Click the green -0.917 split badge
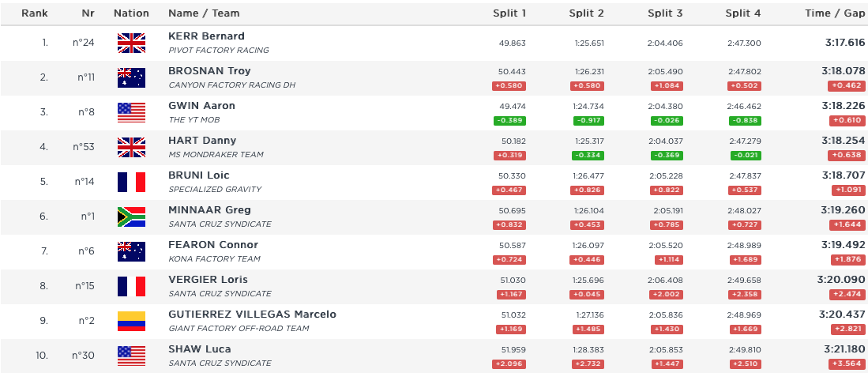Screen dimensions: 868x373 pos(587,121)
